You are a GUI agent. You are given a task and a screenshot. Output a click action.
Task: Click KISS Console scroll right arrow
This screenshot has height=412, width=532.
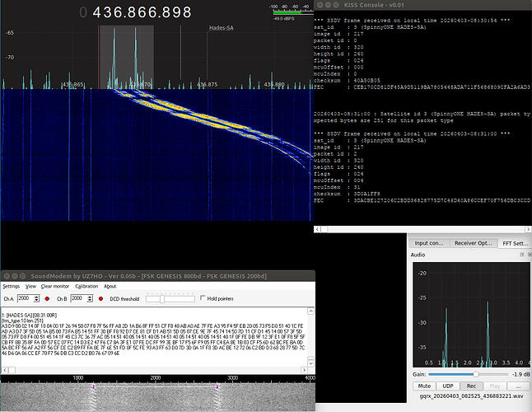click(528, 229)
